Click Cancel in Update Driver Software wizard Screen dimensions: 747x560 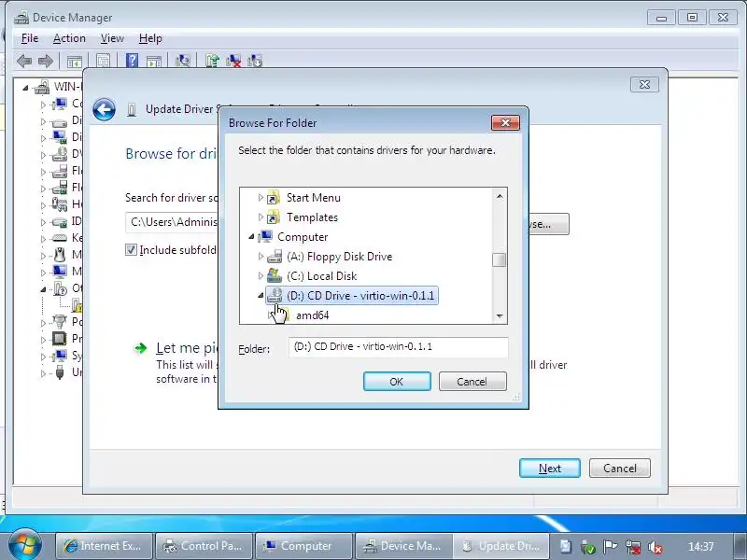tap(619, 469)
